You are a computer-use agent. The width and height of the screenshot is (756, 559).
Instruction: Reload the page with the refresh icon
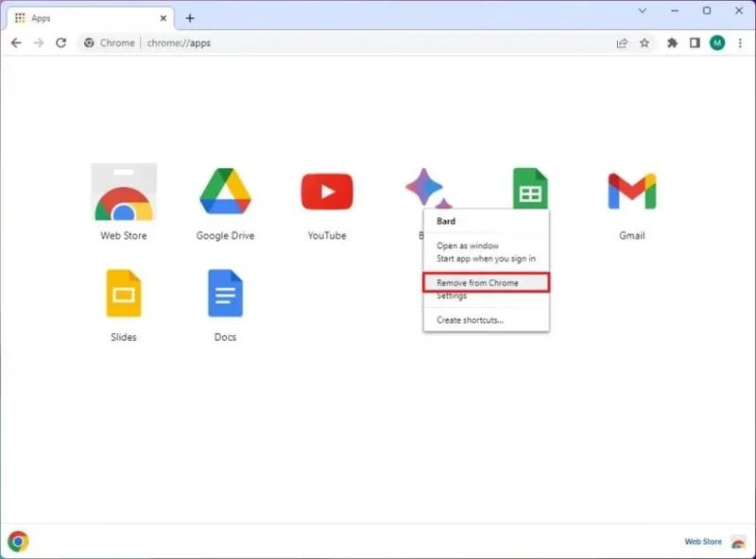(x=60, y=42)
